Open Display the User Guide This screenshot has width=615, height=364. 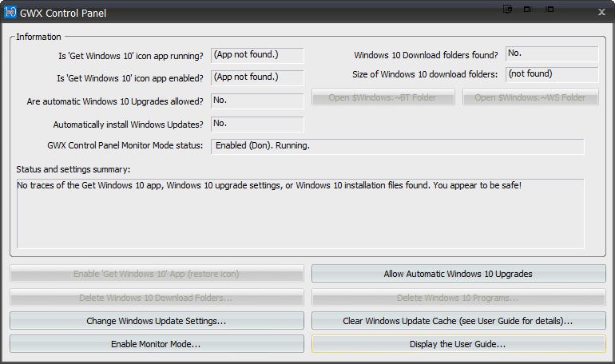(x=458, y=343)
